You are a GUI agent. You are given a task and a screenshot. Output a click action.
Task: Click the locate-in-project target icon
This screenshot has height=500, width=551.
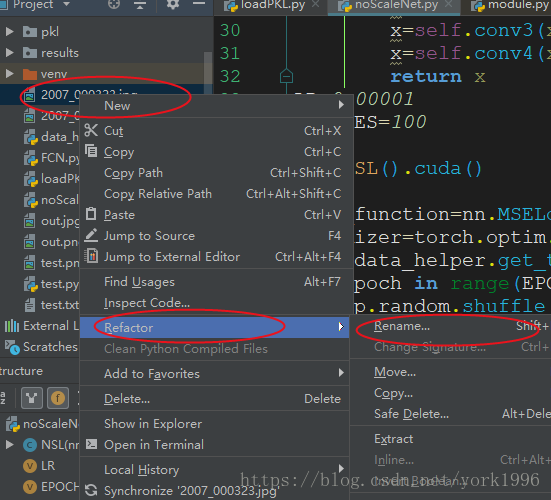tap(114, 4)
